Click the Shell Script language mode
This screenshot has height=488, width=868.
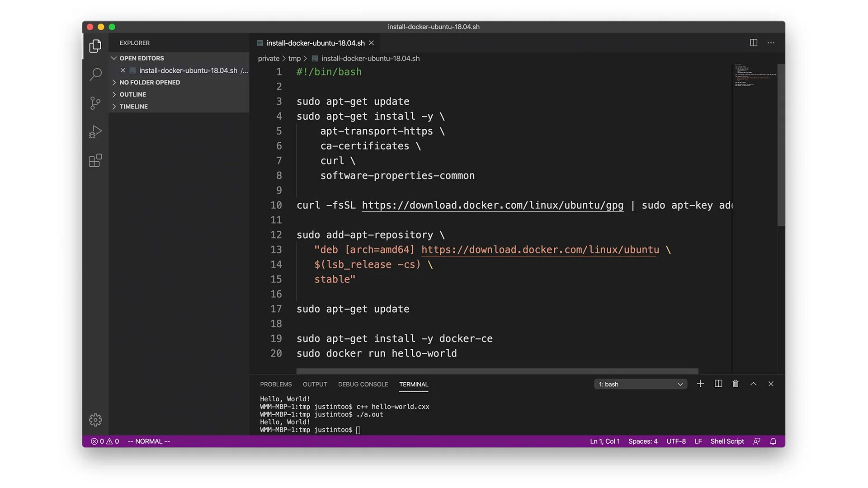coord(727,441)
